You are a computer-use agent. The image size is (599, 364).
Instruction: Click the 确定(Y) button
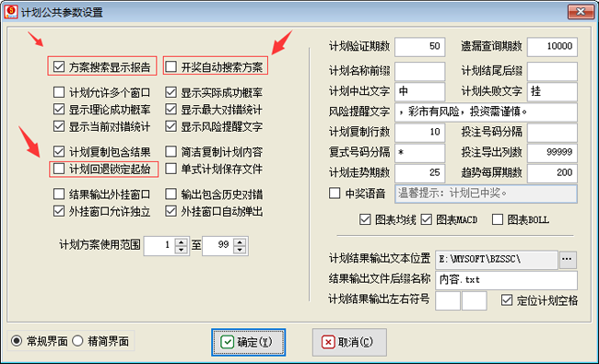[x=248, y=342]
